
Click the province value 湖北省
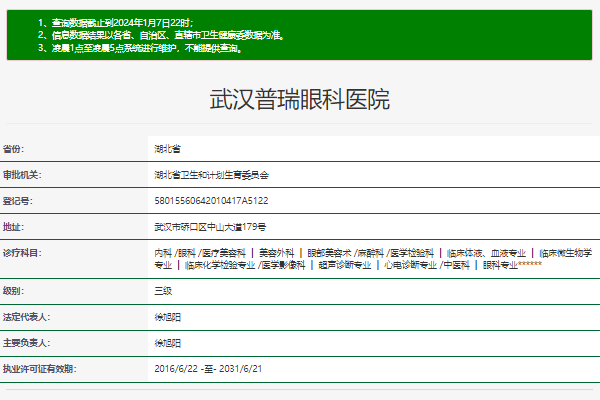click(167, 149)
